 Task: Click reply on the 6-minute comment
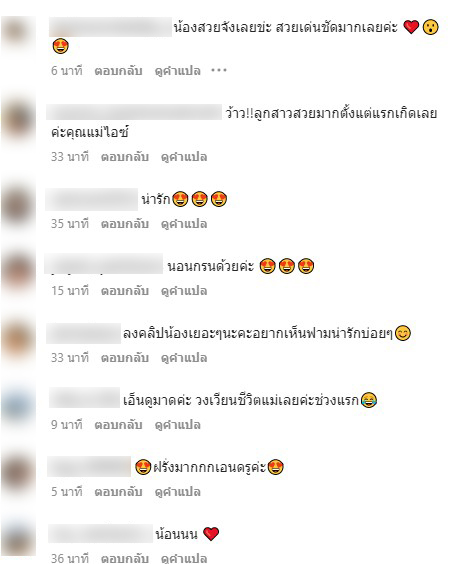tap(118, 70)
